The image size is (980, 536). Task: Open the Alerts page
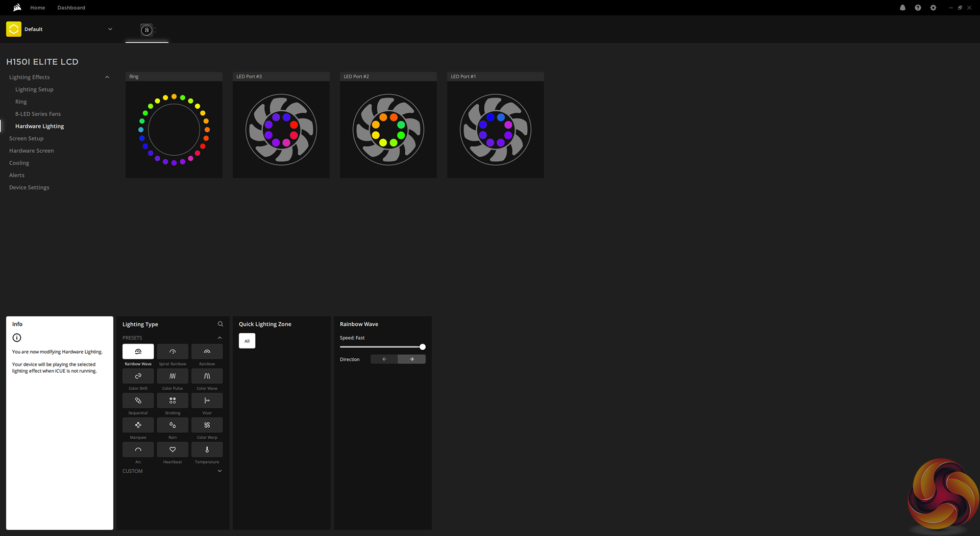coord(17,175)
